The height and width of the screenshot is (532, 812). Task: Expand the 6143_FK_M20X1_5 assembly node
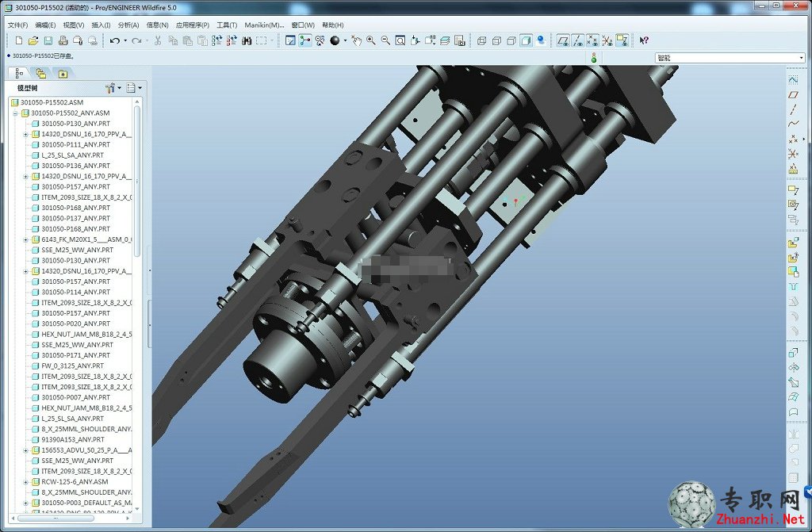coord(25,239)
